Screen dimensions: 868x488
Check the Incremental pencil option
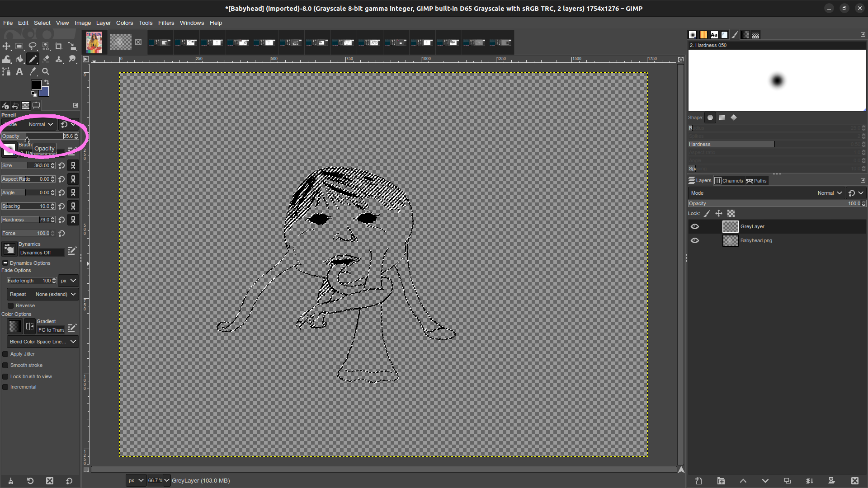pyautogui.click(x=5, y=387)
